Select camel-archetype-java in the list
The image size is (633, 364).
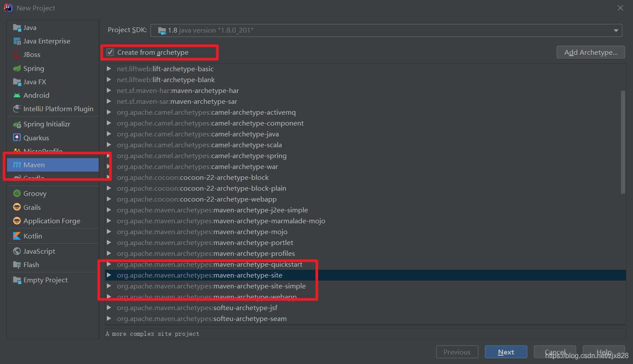365,134
